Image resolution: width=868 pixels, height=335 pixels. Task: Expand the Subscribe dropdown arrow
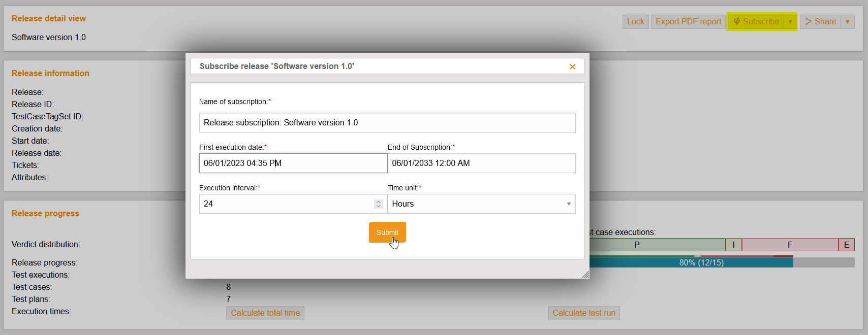[x=790, y=21]
